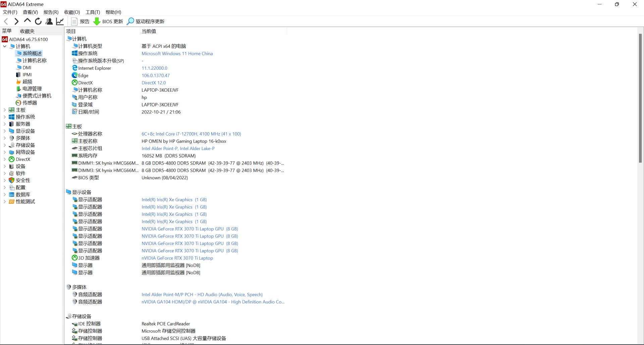This screenshot has width=644, height=345.
Task: Open the 帮助(H) menu
Action: [x=113, y=12]
